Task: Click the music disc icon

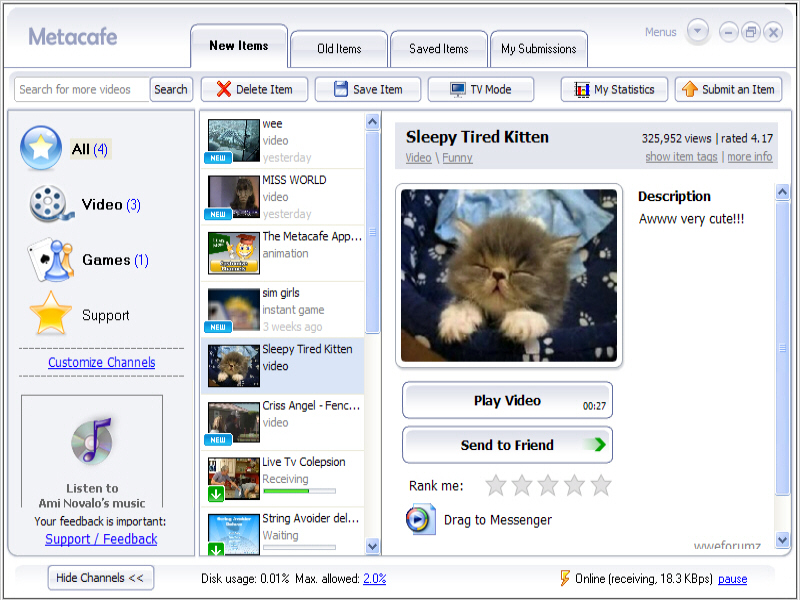Action: (91, 441)
